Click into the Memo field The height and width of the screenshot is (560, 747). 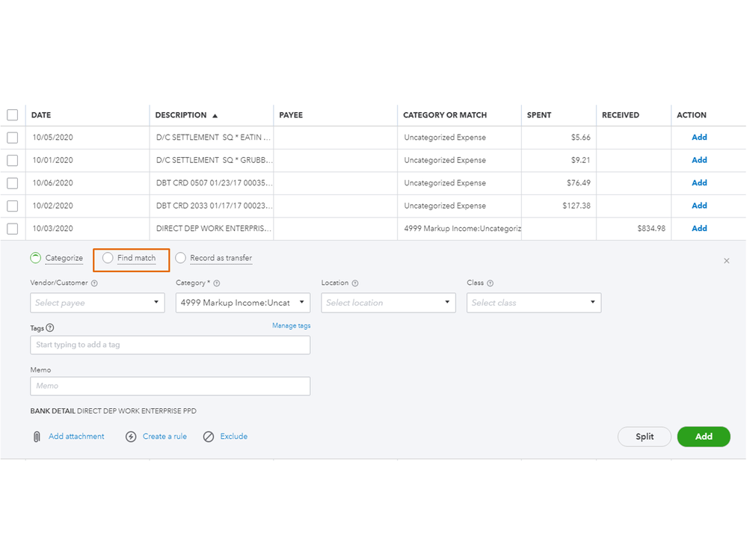click(x=170, y=386)
